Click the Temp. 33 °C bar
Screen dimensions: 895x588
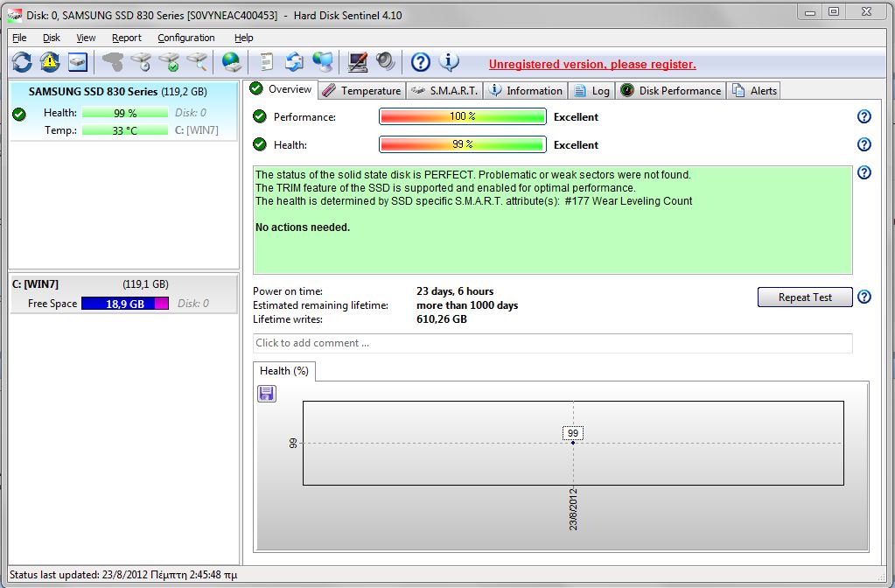click(125, 130)
